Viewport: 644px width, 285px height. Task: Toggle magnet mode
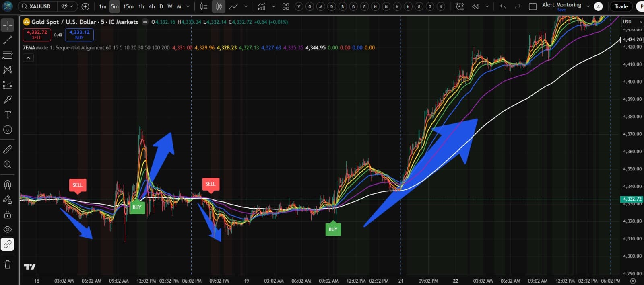coord(8,185)
